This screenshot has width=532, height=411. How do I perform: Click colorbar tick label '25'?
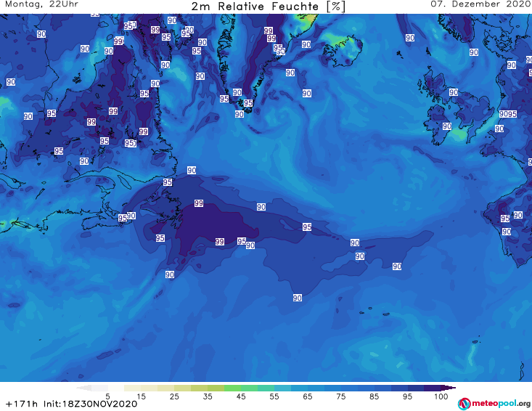coord(174,396)
